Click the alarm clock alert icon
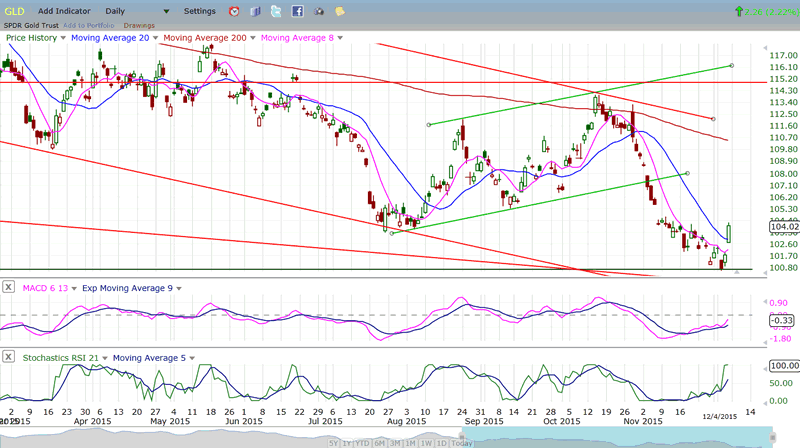This screenshot has height=448, width=800. point(233,11)
